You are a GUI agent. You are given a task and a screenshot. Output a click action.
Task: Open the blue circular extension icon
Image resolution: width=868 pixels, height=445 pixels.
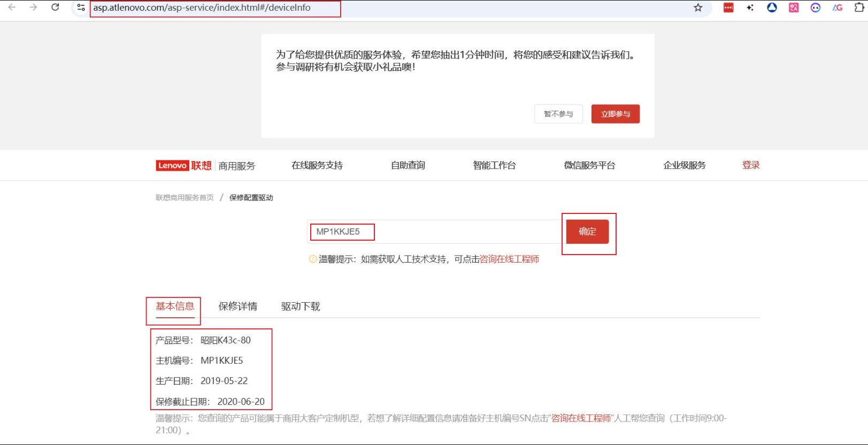772,7
